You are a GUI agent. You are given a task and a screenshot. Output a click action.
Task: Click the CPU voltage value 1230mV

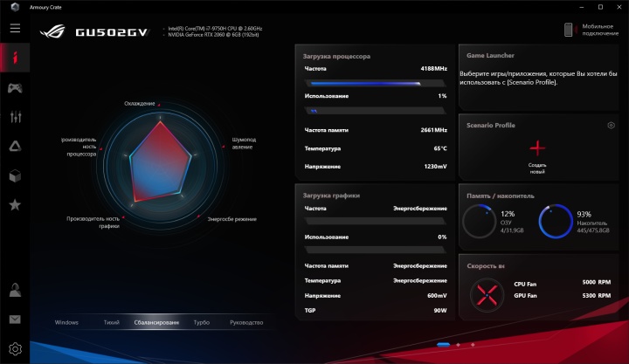(x=435, y=167)
